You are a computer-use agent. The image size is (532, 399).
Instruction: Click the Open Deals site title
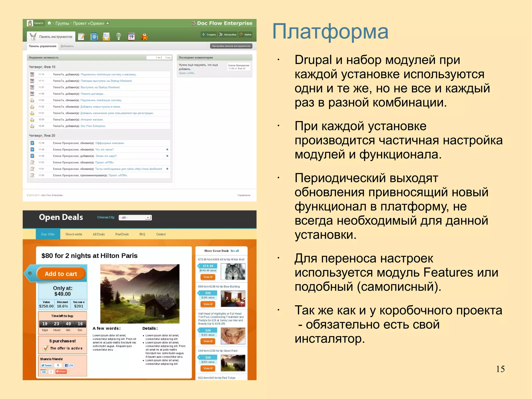pyautogui.click(x=61, y=217)
